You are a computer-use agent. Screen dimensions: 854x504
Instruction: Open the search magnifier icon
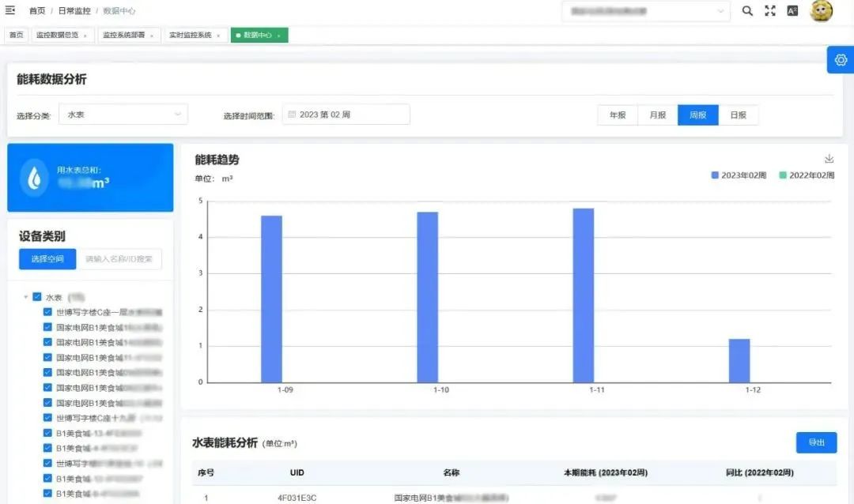[747, 10]
